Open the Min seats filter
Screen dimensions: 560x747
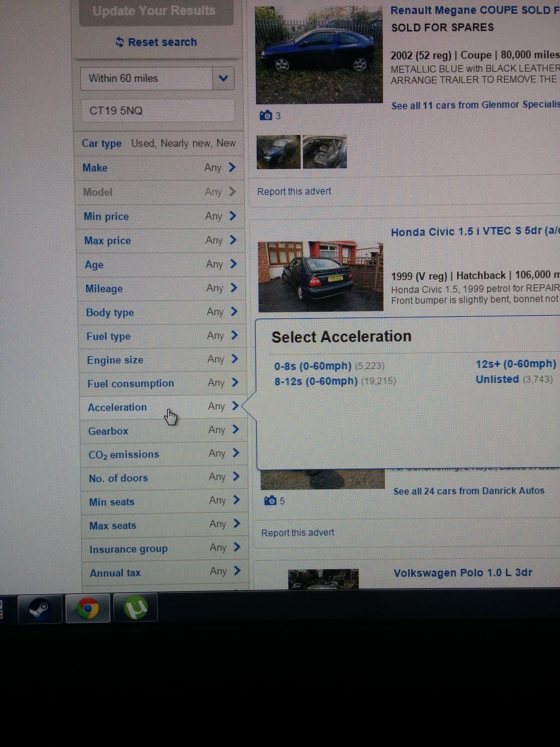pos(165,501)
